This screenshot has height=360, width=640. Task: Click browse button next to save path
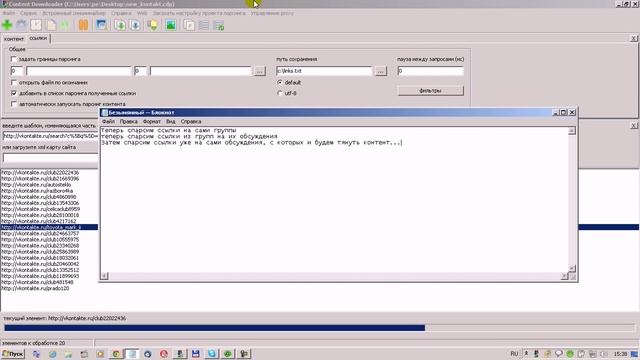coord(380,71)
